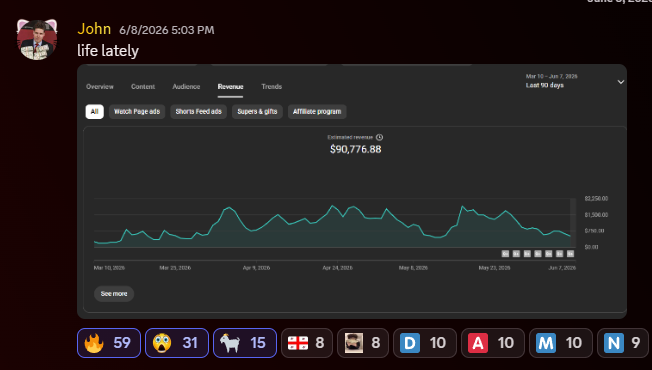This screenshot has height=370, width=652.
Task: Toggle the fire emoji reaction
Action: click(109, 343)
